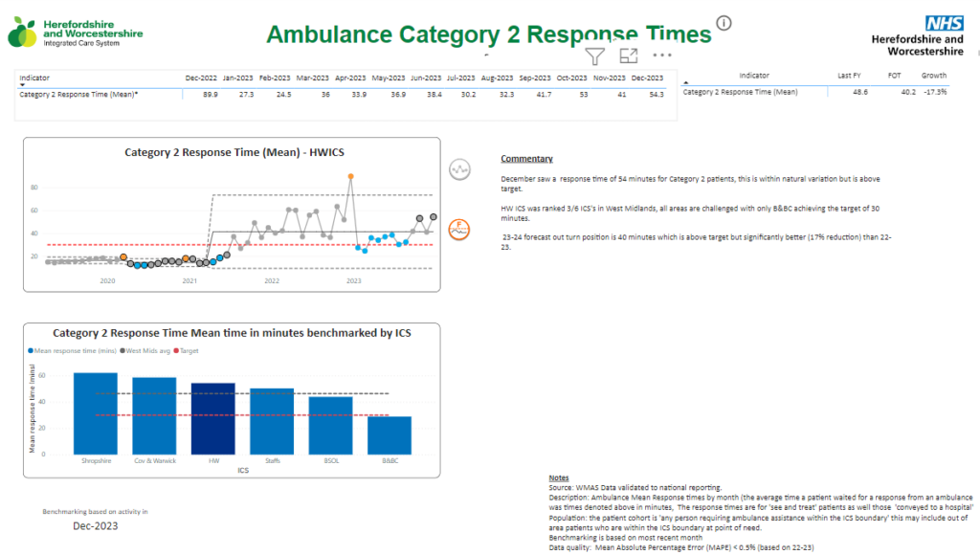Toggle the Mean response time legend entry
This screenshot has width=980, height=555.
[x=75, y=351]
